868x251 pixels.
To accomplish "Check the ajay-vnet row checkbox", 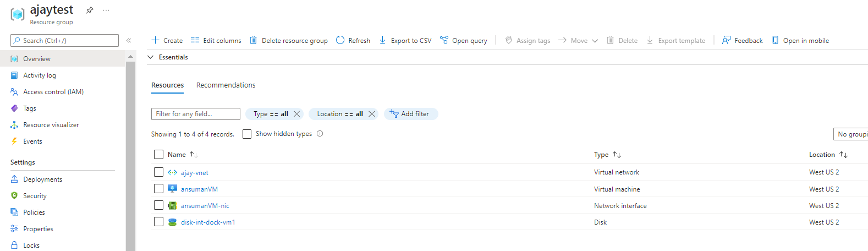I will [x=159, y=172].
